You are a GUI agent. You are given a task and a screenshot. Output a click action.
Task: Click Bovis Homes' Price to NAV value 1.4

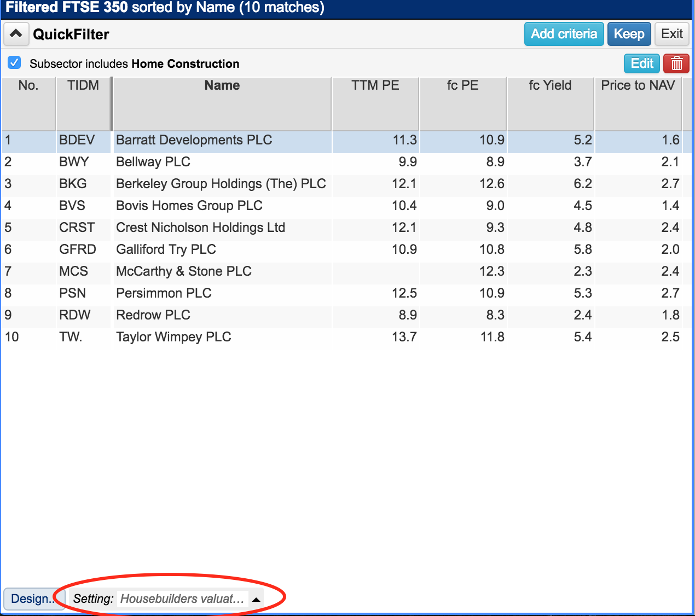(670, 206)
